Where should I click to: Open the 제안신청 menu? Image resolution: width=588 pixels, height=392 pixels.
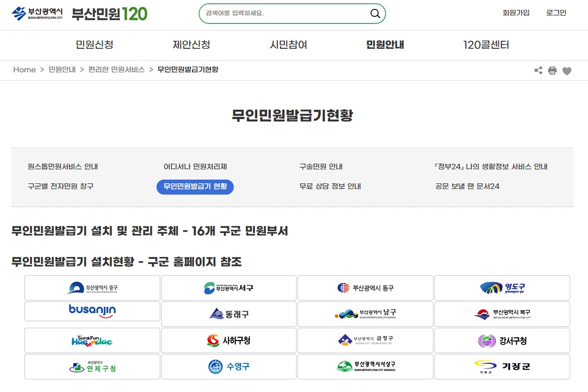191,45
